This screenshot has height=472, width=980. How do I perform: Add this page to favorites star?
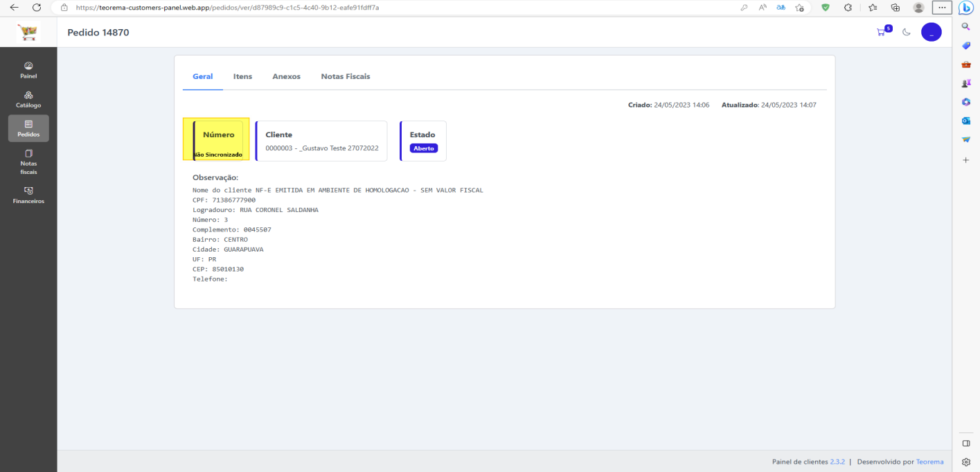799,8
